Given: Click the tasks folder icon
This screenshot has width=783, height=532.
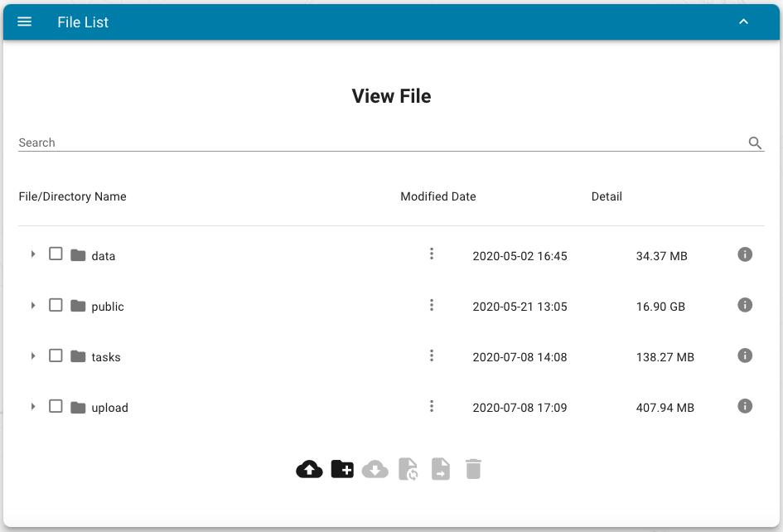Looking at the screenshot, I should tap(78, 356).
